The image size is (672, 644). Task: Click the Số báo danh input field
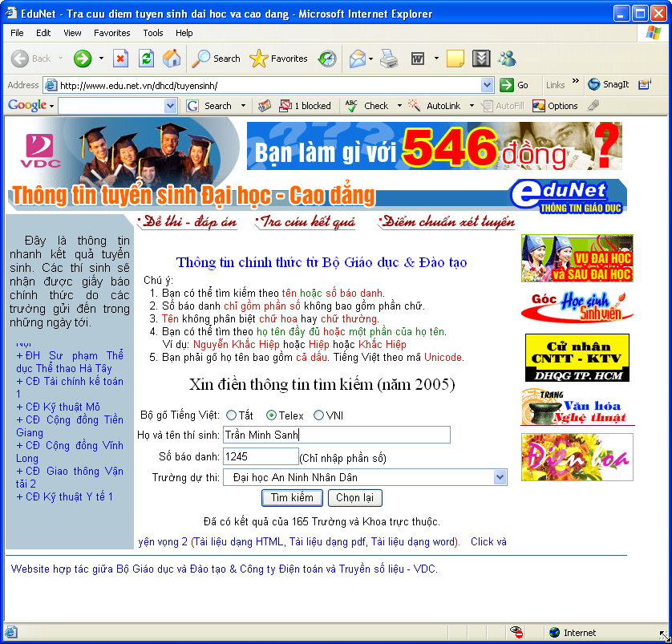click(261, 456)
